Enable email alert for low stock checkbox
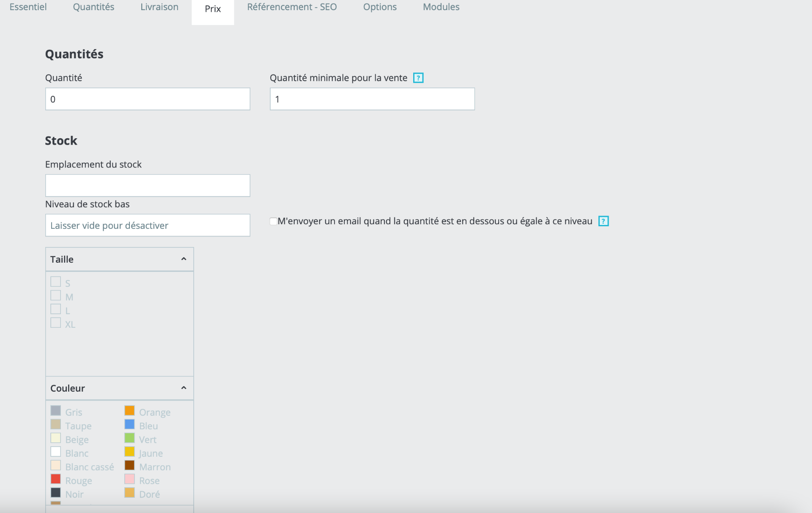 pyautogui.click(x=273, y=221)
